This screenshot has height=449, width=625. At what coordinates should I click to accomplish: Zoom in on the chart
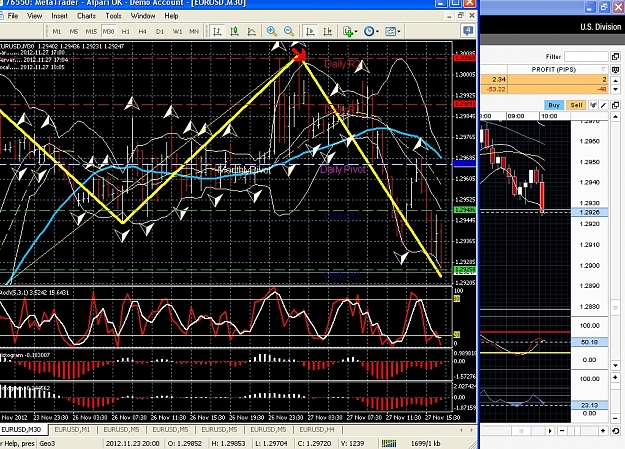coord(272,31)
